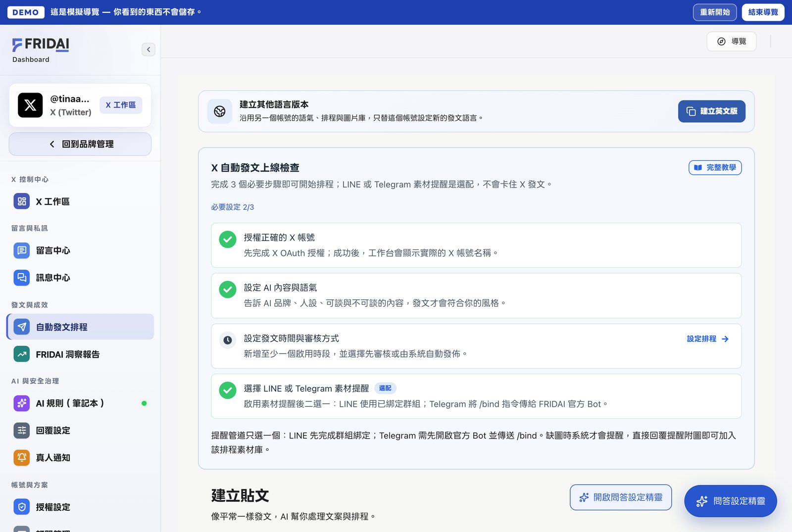Open 完整教學 guide button
The width and height of the screenshot is (792, 532).
(715, 168)
